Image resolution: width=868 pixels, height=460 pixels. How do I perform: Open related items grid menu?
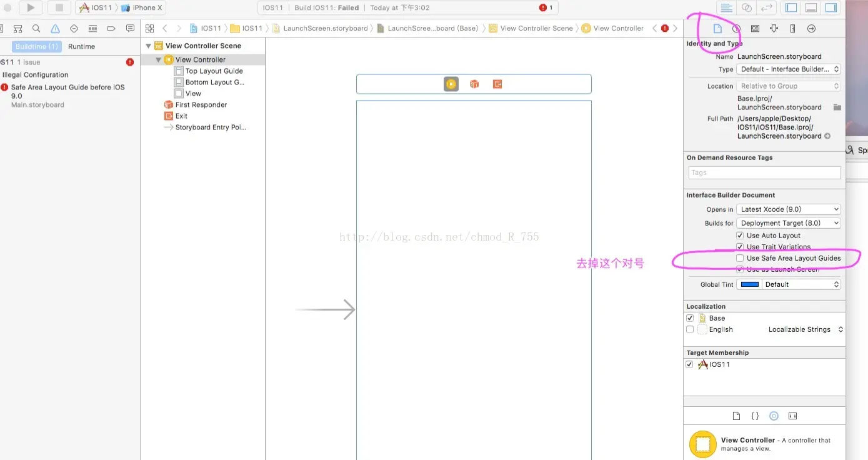(149, 28)
